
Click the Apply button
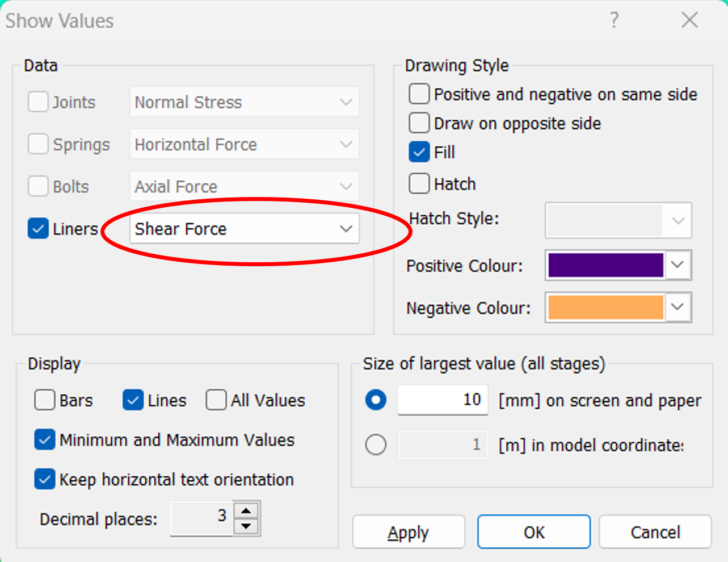409,532
